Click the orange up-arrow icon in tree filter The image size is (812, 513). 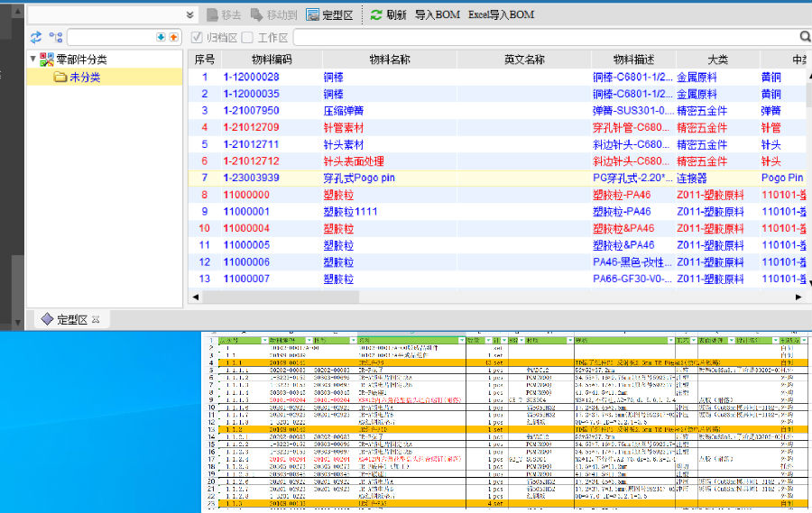(x=173, y=37)
